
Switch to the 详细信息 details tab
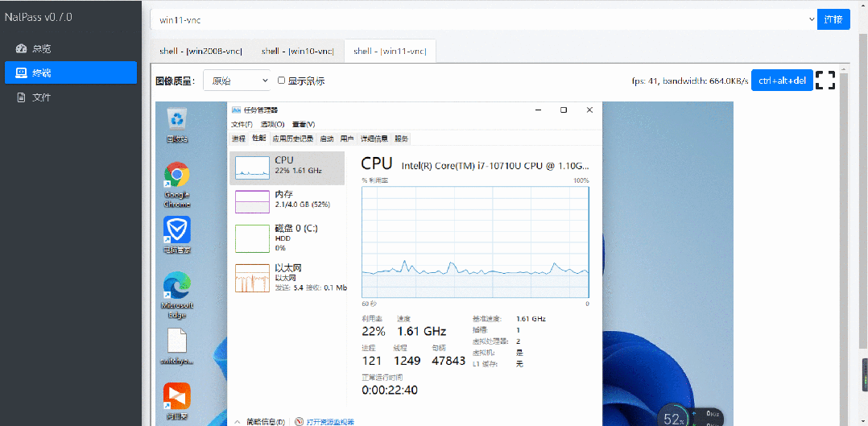click(374, 139)
